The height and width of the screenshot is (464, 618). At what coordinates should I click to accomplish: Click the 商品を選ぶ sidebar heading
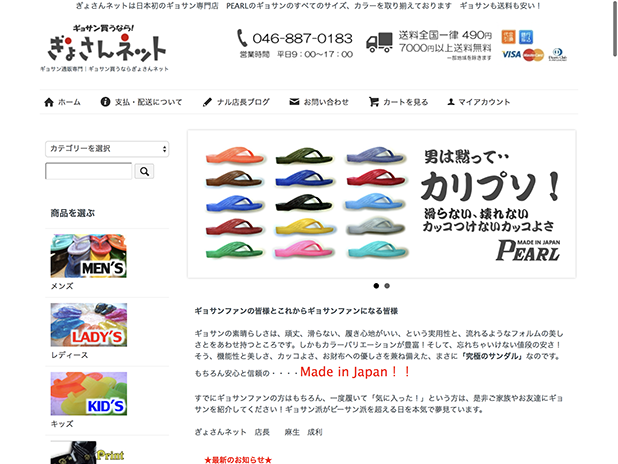(x=73, y=213)
